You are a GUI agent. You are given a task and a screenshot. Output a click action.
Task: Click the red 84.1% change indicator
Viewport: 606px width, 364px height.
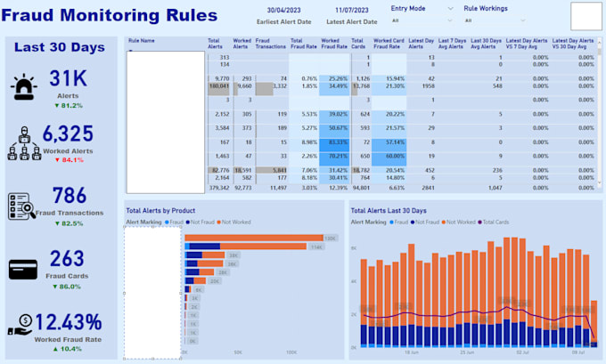click(x=70, y=160)
